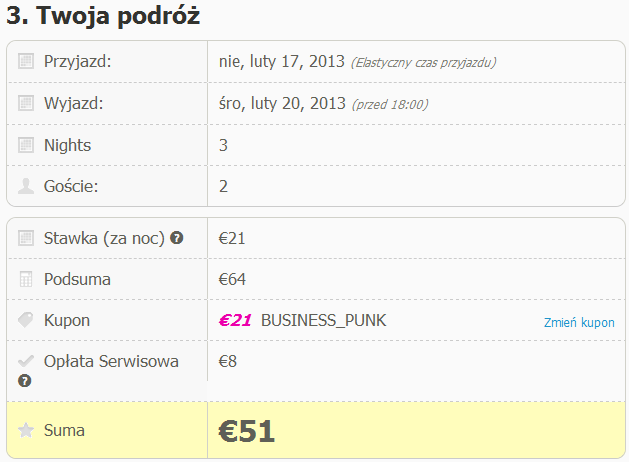Viewport: 629px width, 462px height.
Task: Click the icon left of Stawka (za noc)
Action: click(x=26, y=238)
